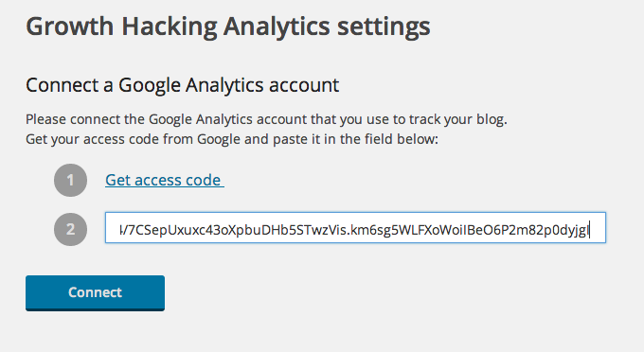Focus the access code input field
644x352 pixels.
[355, 228]
